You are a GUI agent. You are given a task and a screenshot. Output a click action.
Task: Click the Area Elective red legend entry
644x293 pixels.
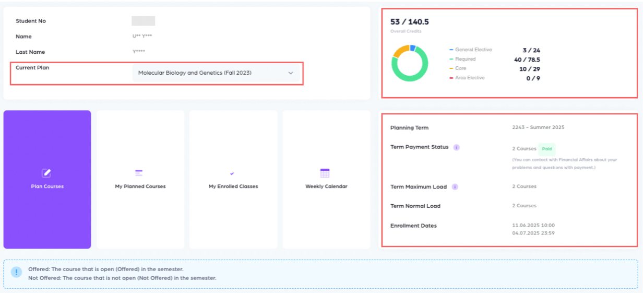[x=470, y=78]
